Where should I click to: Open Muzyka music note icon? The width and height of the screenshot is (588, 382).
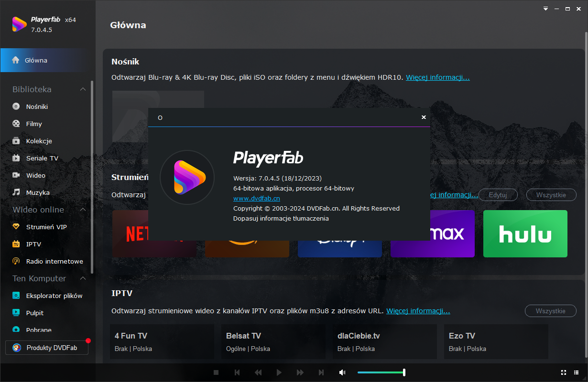coord(16,192)
